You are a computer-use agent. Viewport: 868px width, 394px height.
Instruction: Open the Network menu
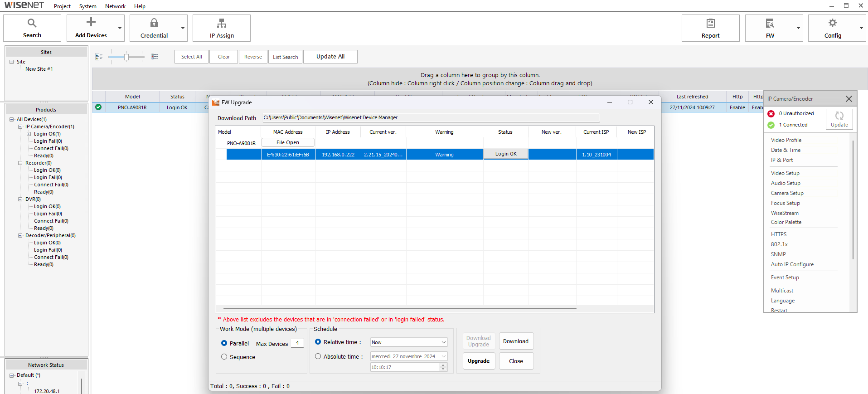pos(115,6)
